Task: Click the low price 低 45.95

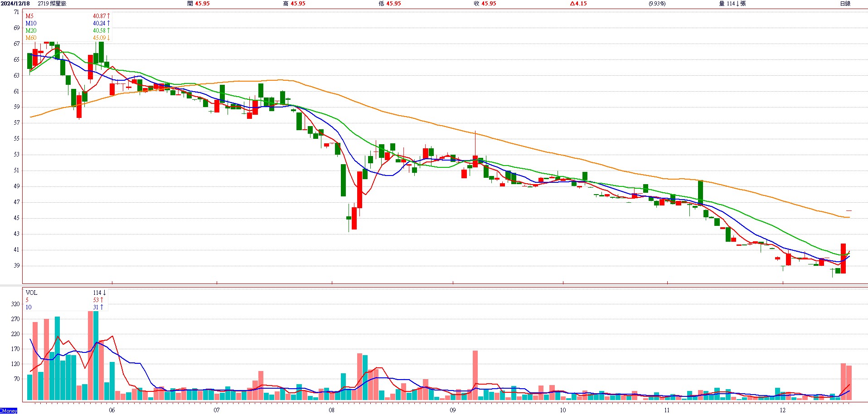Action: (x=390, y=4)
